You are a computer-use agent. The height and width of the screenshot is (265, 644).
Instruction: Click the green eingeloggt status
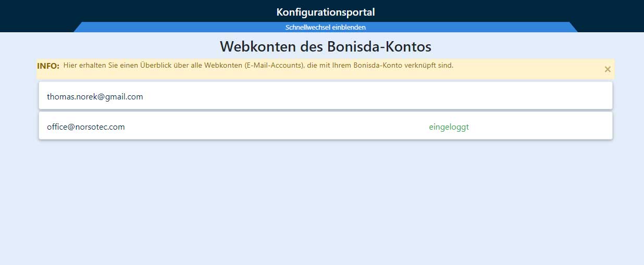449,127
